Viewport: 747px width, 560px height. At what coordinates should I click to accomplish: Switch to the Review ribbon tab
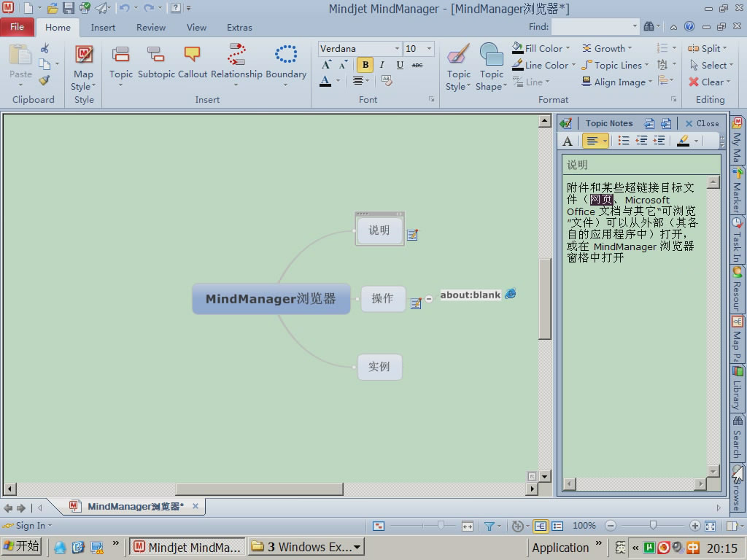151,27
